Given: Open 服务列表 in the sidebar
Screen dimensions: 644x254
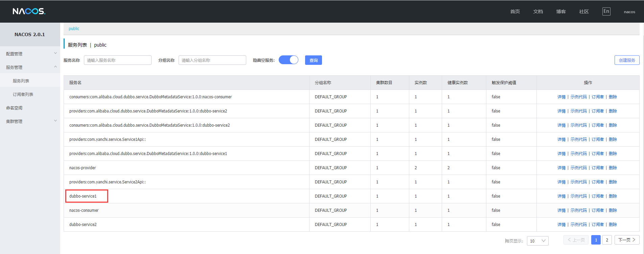Looking at the screenshot, I should tap(21, 81).
